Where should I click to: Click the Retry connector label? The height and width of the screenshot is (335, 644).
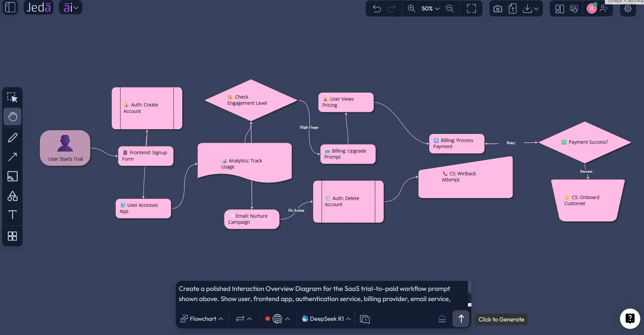[511, 143]
